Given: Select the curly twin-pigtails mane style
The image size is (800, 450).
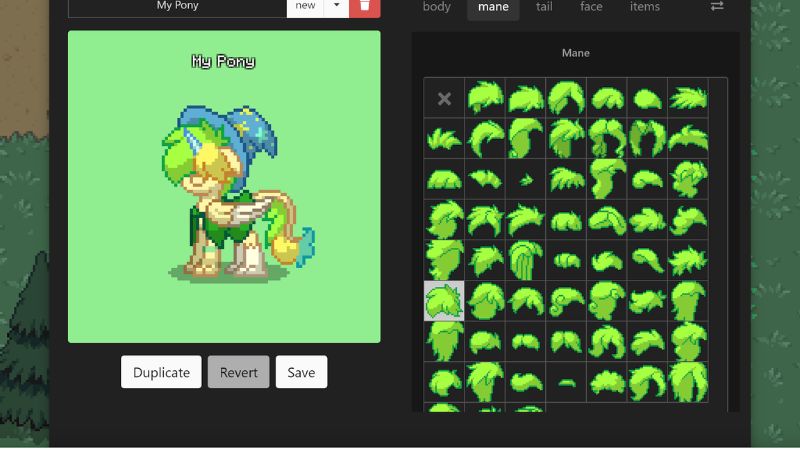Looking at the screenshot, I should 607,138.
